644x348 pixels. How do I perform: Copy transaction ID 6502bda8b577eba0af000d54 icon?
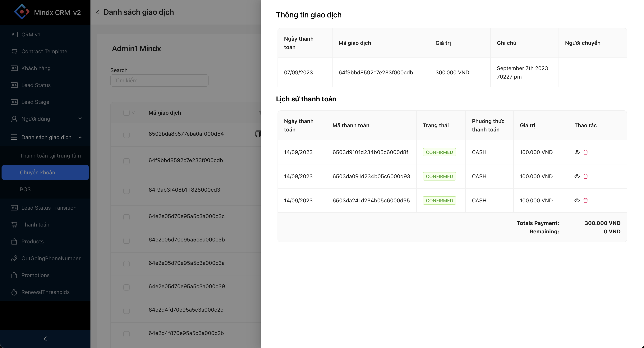point(257,134)
